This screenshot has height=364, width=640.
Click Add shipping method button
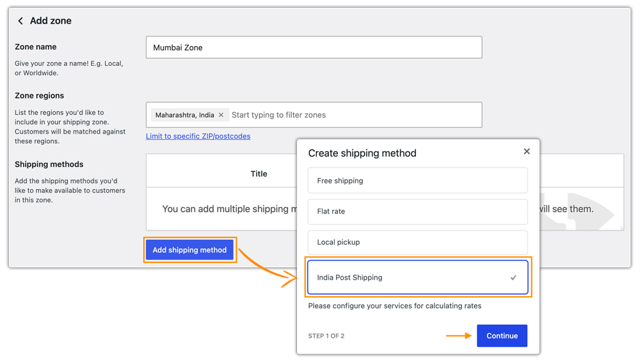pos(189,249)
